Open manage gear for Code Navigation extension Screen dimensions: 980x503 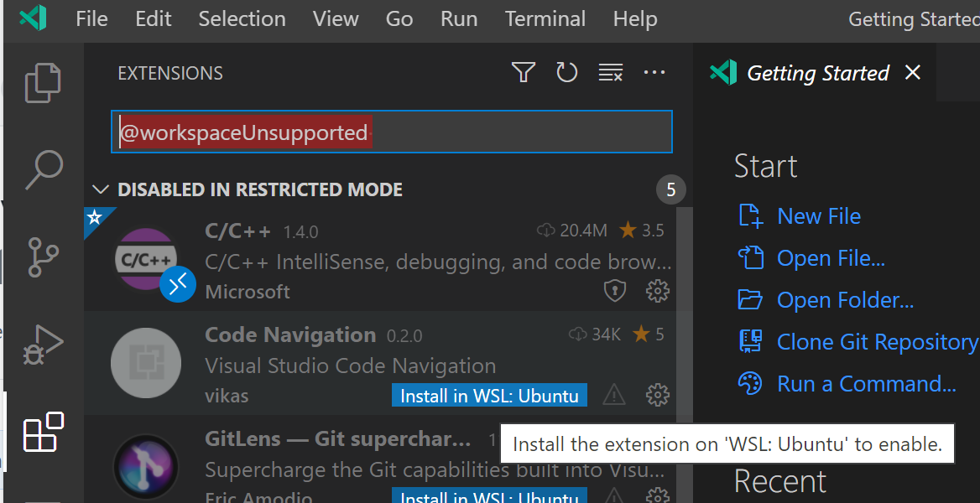(x=658, y=395)
